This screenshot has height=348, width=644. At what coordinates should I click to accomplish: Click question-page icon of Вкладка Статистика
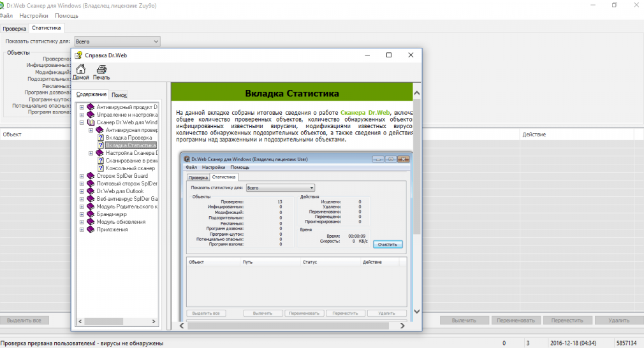101,145
